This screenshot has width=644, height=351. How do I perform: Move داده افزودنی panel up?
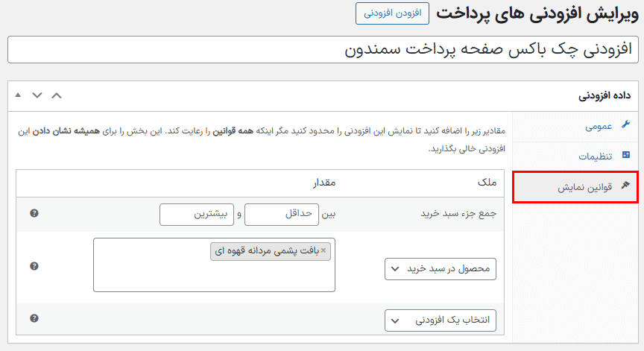[x=57, y=95]
